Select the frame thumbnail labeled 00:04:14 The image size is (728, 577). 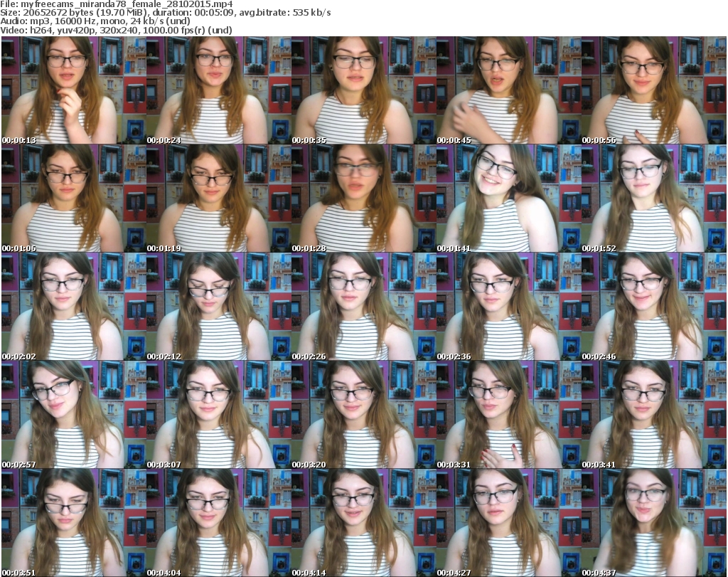pos(363,523)
